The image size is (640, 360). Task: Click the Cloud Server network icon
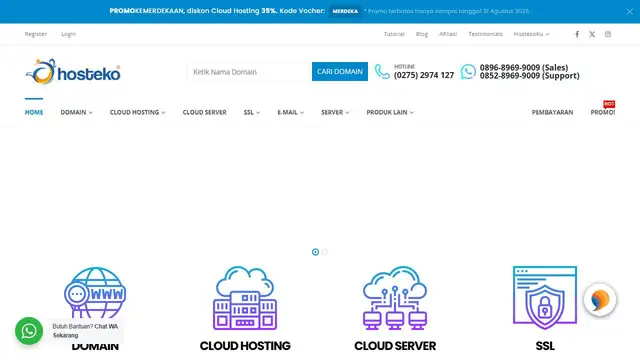click(395, 298)
